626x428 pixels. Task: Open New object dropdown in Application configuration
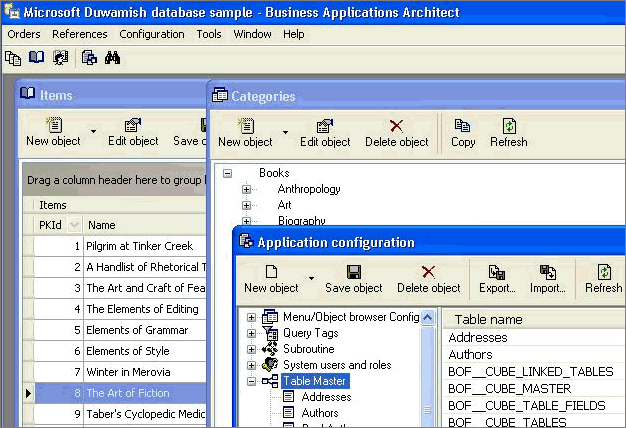pyautogui.click(x=311, y=278)
